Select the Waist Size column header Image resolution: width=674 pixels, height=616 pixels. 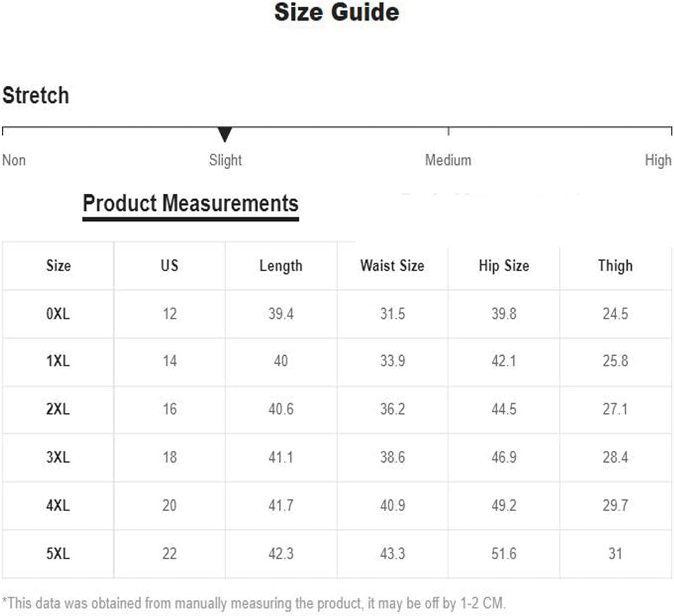(x=392, y=266)
